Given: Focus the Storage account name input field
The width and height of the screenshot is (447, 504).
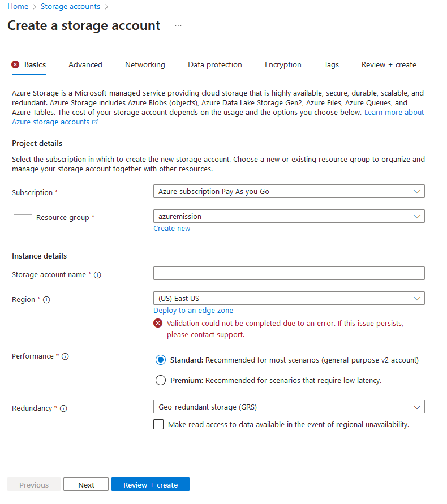Looking at the screenshot, I should [289, 273].
